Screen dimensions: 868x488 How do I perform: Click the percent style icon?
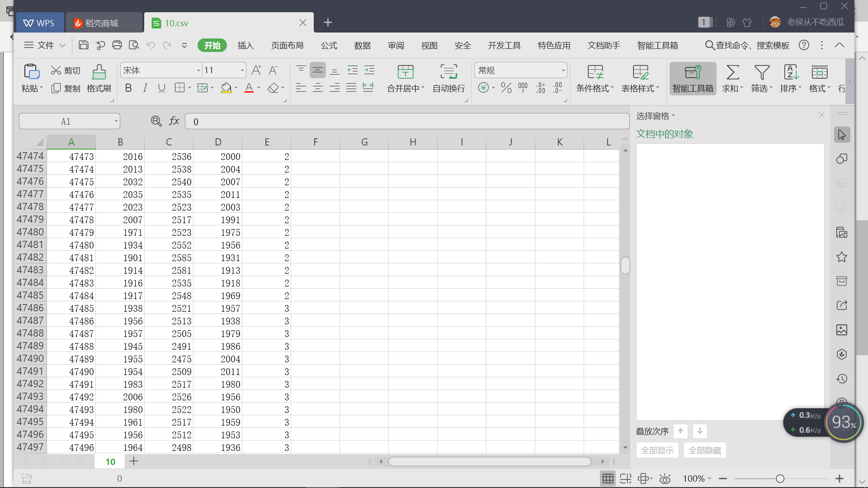[x=506, y=88]
